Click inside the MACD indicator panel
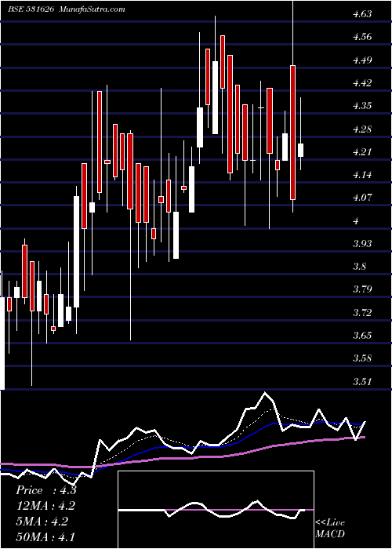Screen dimensions: 392x549 pos(216,510)
